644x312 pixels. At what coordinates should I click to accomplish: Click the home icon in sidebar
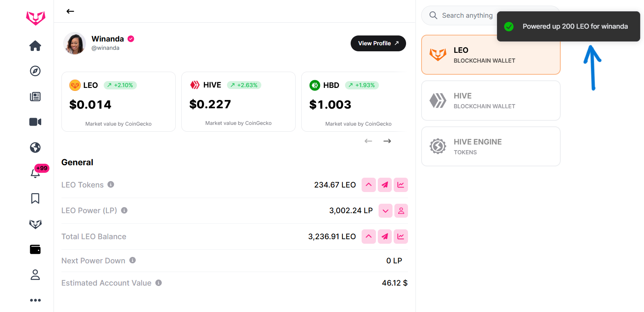[x=35, y=46]
